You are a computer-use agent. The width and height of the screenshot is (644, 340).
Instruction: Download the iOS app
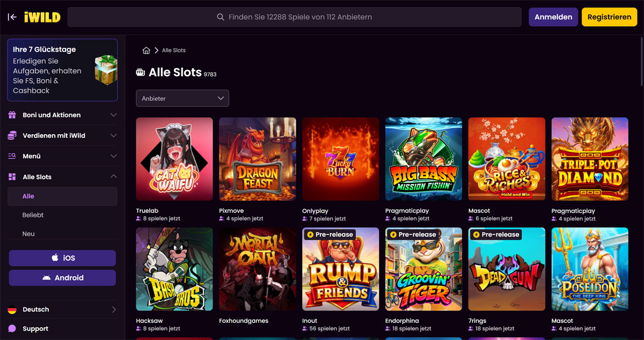[62, 258]
